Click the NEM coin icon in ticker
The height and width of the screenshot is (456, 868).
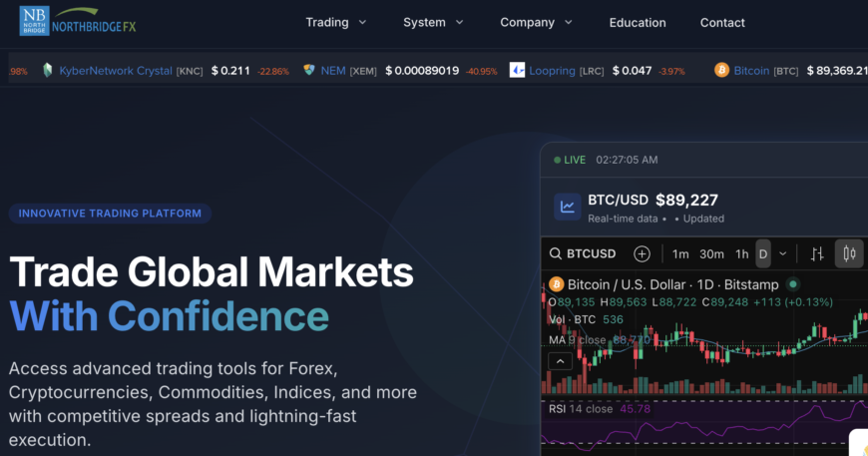click(x=309, y=70)
